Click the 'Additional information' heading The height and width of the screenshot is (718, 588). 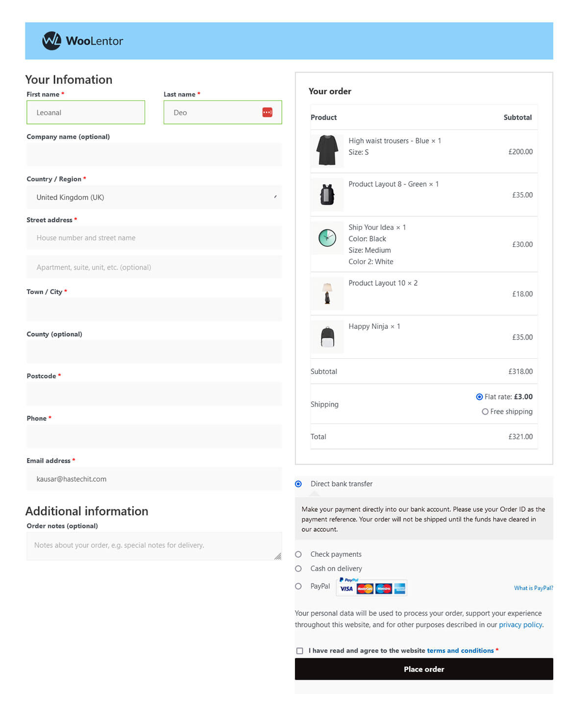87,511
